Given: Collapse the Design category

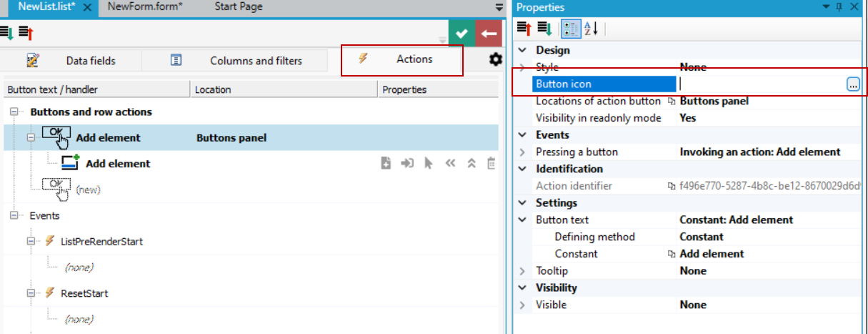Looking at the screenshot, I should tap(522, 50).
